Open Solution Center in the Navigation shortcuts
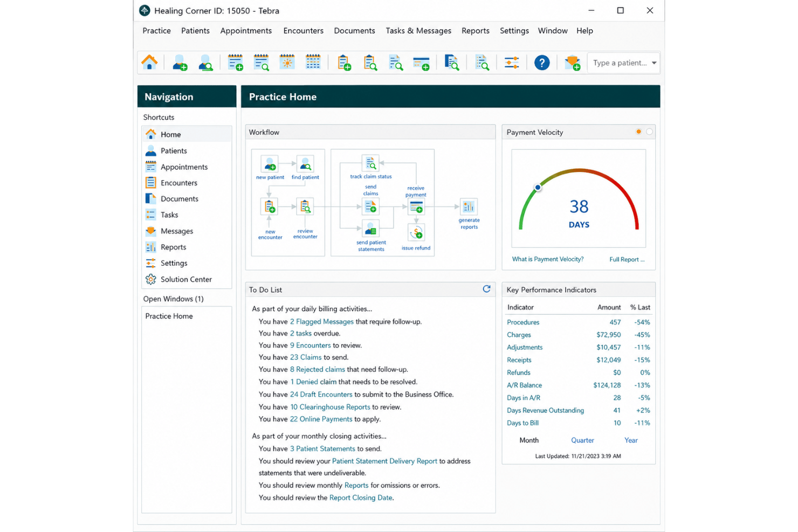Viewport: 798px width, 532px height. [187, 279]
